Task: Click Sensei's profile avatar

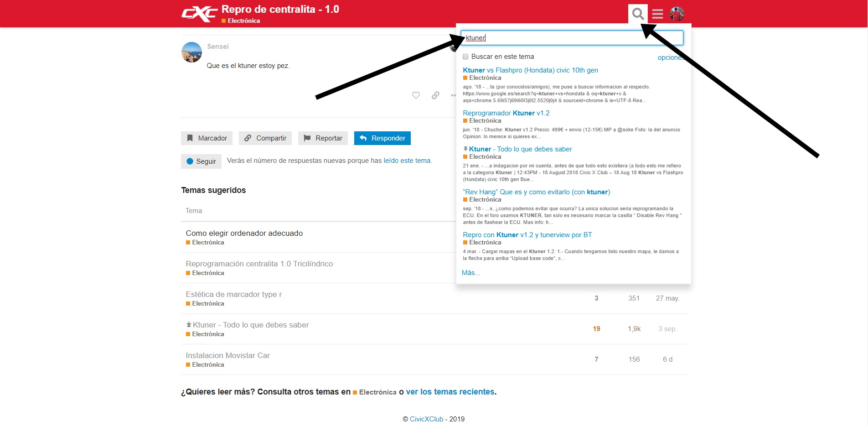Action: click(191, 52)
